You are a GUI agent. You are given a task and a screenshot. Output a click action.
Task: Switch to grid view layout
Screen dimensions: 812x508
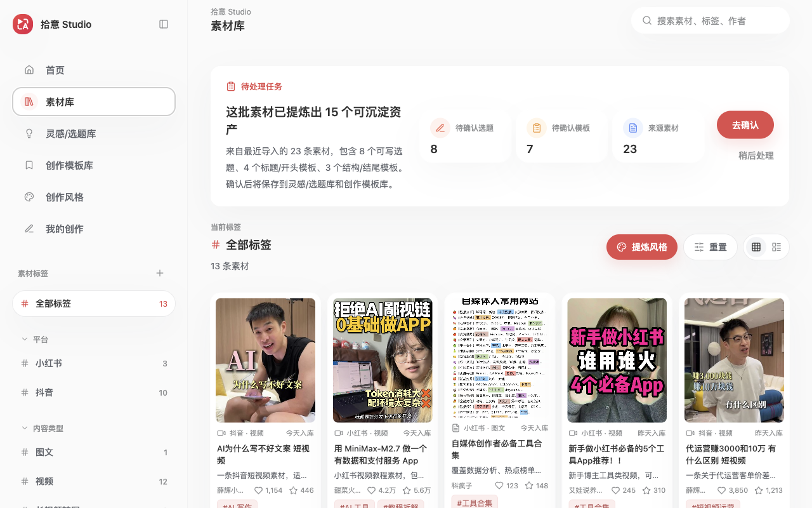coord(756,247)
